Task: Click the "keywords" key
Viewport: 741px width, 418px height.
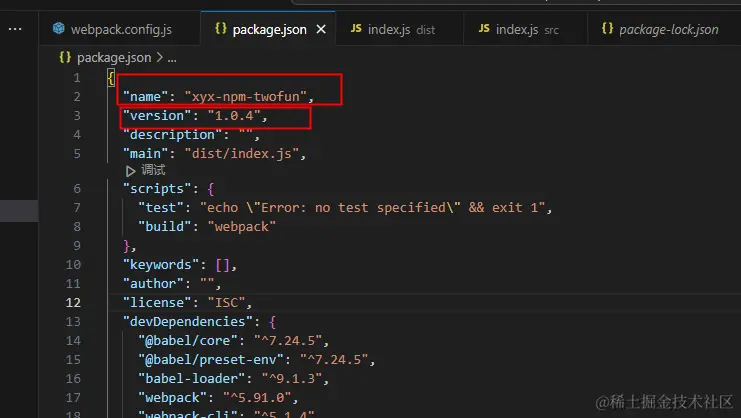Action: coord(161,264)
